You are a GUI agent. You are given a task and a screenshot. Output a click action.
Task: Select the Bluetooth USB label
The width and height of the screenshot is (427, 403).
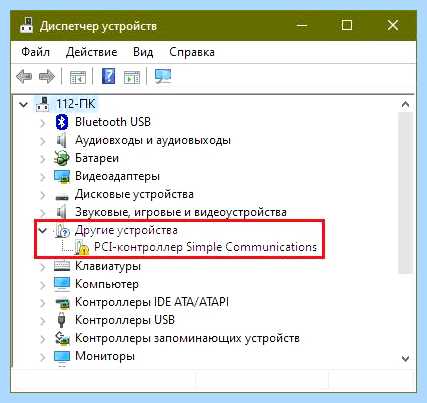pos(113,122)
